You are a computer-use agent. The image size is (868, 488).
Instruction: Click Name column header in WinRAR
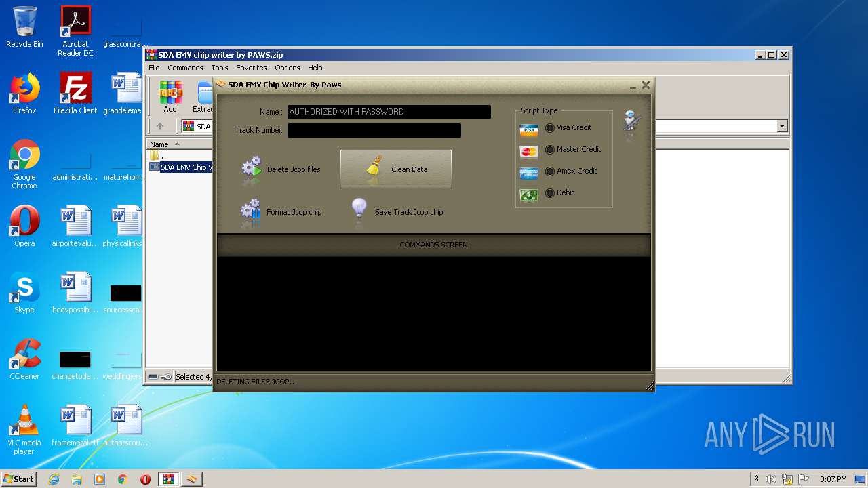click(180, 144)
